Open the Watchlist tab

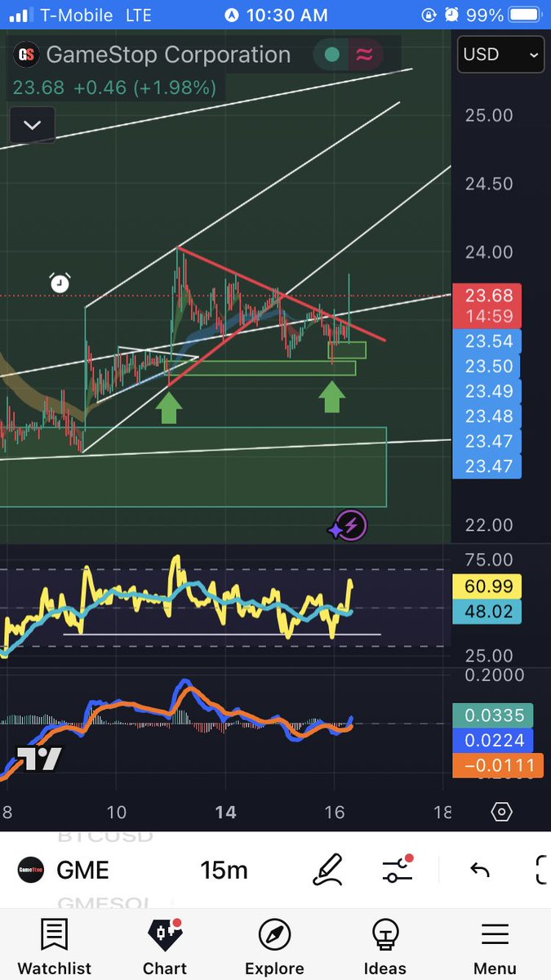[55, 947]
